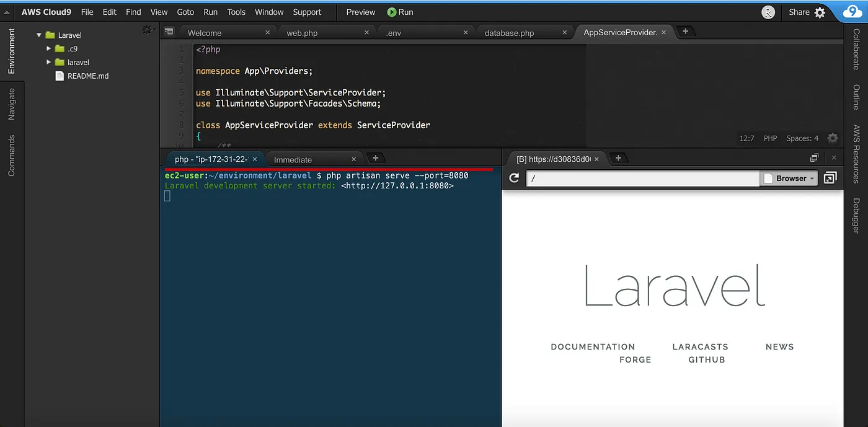Open the Find menu
The height and width of the screenshot is (427, 868).
pos(133,12)
